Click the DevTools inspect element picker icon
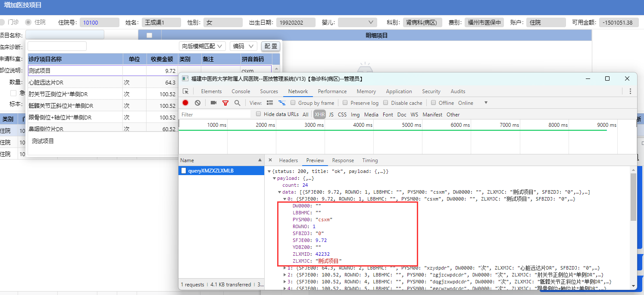Viewport: 644px width, 295px height. click(x=186, y=91)
